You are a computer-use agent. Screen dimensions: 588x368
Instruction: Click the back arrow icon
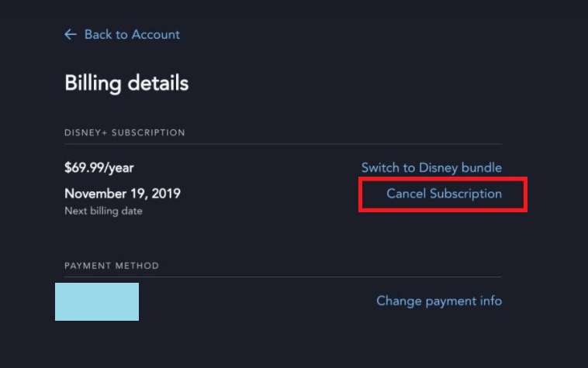(x=71, y=34)
